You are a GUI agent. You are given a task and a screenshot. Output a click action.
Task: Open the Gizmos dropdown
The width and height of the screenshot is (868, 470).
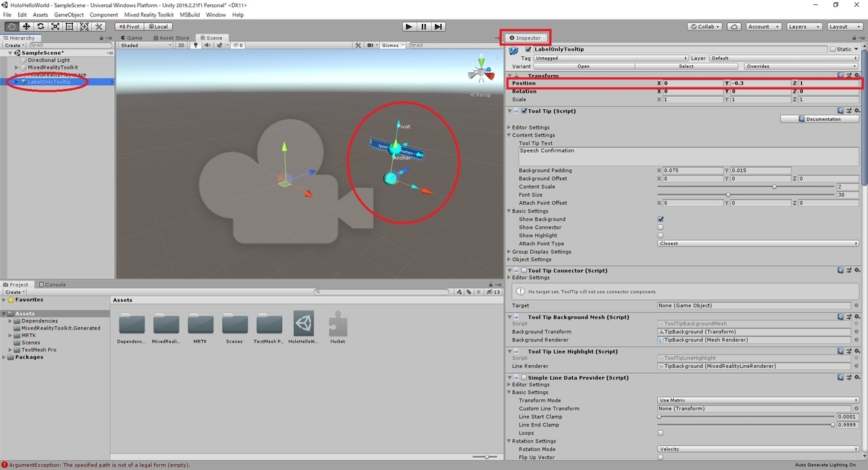(392, 45)
